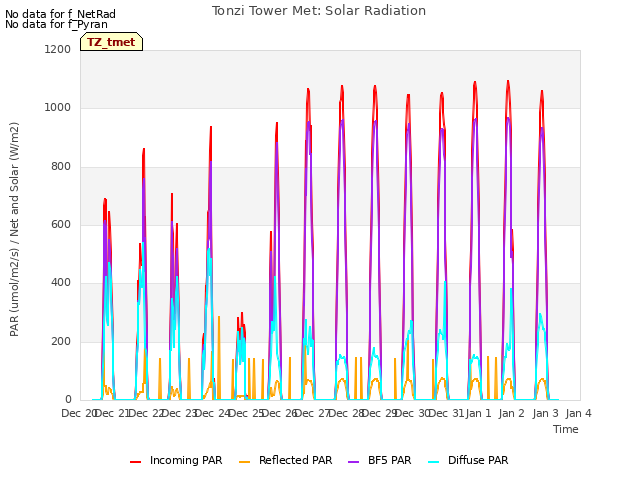Click the Jan 4 x-axis tick label
The image size is (640, 480).
tap(578, 413)
